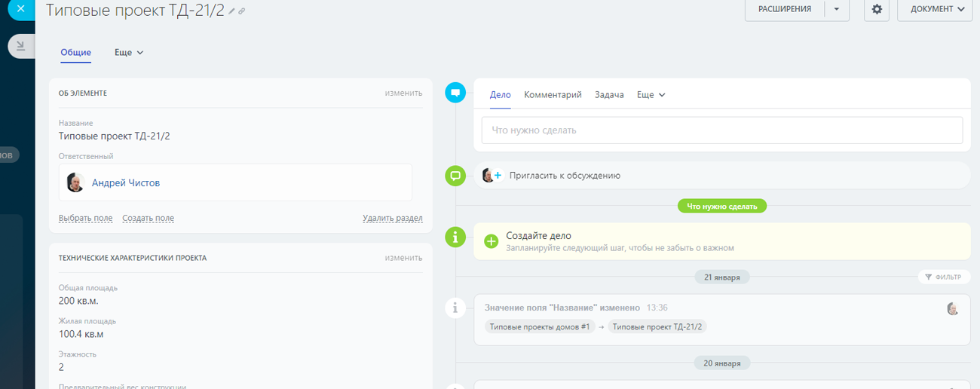This screenshot has width=980, height=389.
Task: Click green plus icon for Создайте дело
Action: point(492,241)
